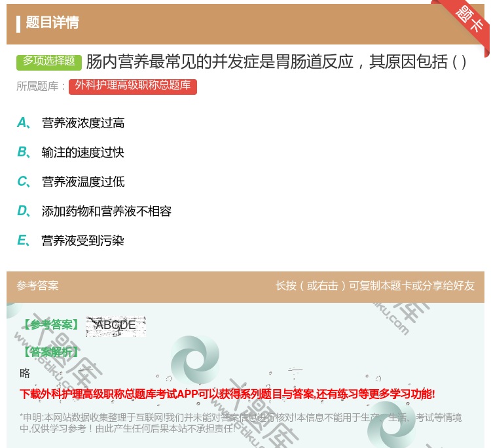Select the letter C option marker
Viewport: 491px width, 448px height.
tap(23, 182)
